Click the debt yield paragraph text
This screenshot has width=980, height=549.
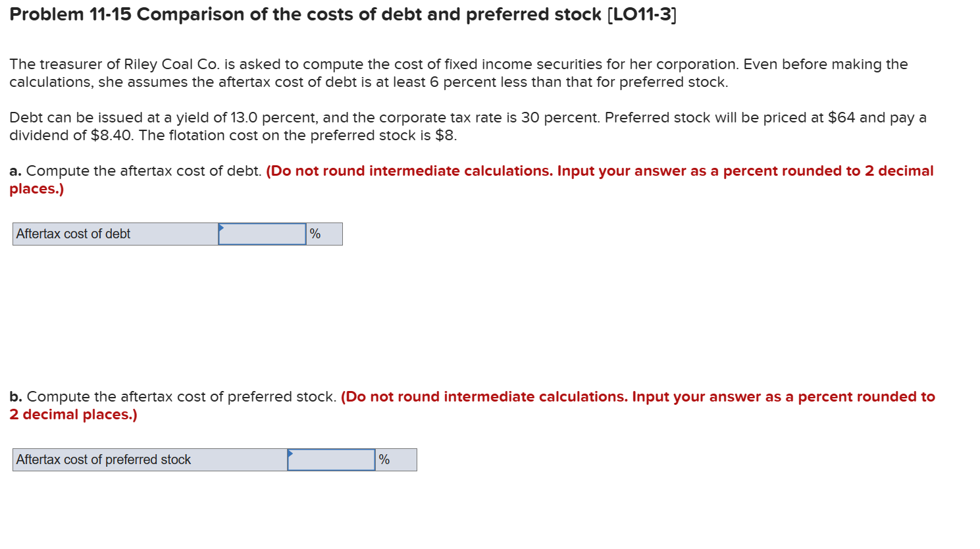[461, 117]
